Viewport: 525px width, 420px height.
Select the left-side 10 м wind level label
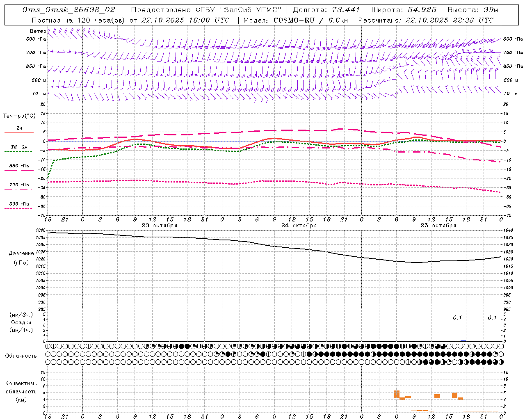[39, 94]
